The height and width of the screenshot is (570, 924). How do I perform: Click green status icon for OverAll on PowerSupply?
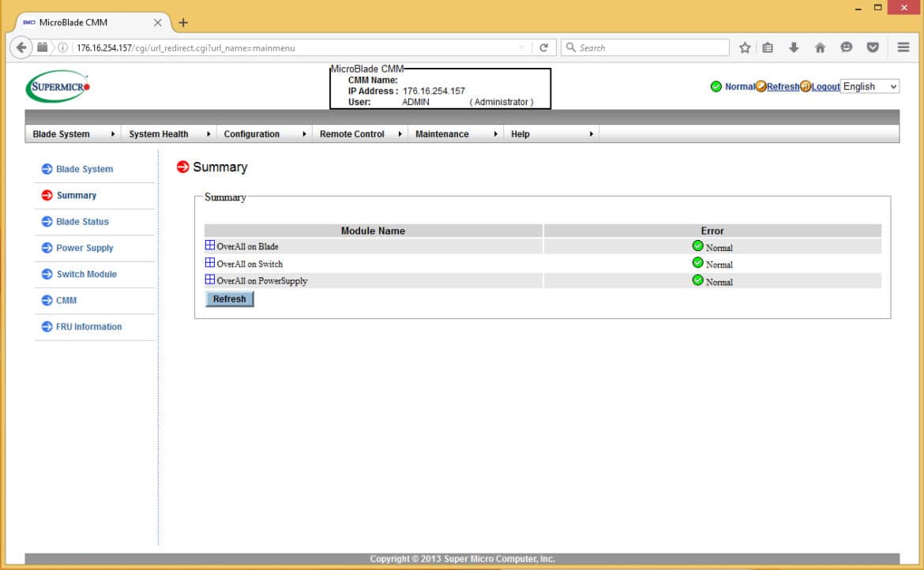[x=697, y=280]
